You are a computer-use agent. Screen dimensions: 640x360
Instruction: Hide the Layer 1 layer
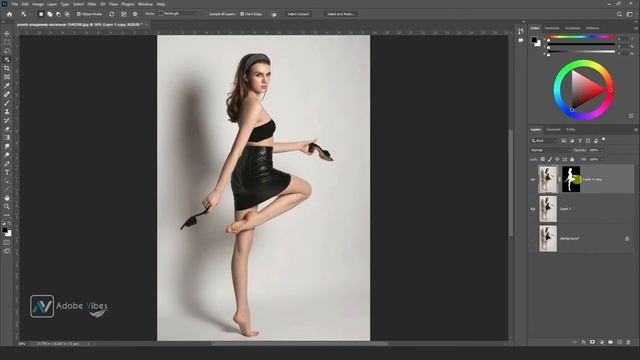tap(533, 209)
